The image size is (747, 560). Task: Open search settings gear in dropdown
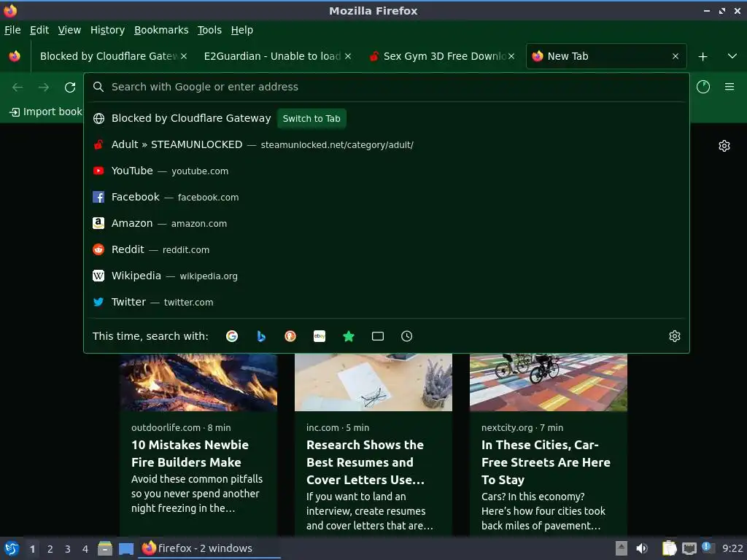[675, 336]
